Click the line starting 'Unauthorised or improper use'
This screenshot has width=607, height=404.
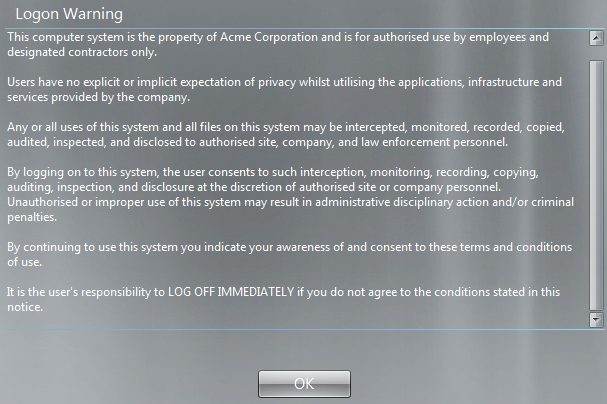point(290,202)
